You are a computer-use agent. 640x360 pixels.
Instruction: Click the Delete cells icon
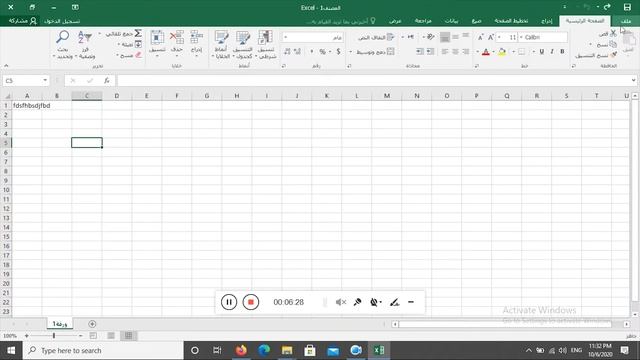(177, 38)
